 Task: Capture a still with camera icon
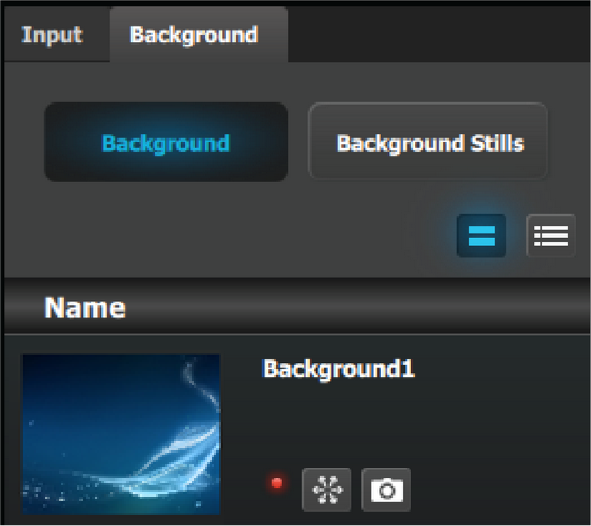(x=386, y=489)
